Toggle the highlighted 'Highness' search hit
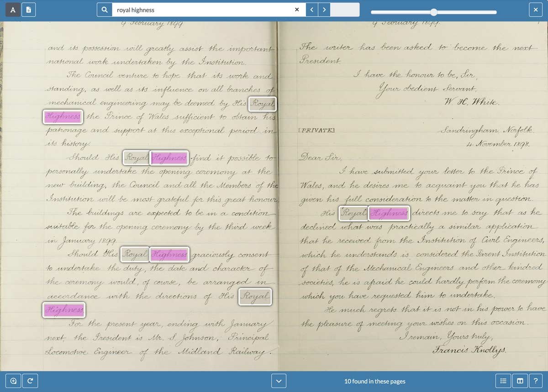Viewport: 548px width, 392px height. [63, 116]
